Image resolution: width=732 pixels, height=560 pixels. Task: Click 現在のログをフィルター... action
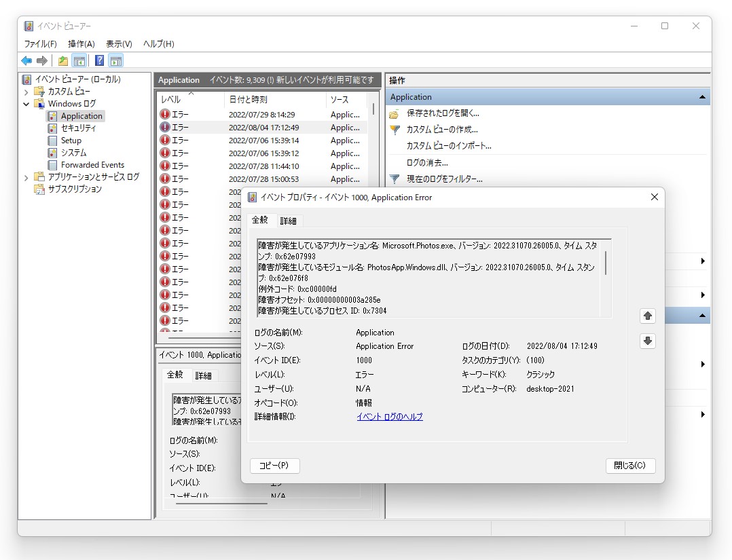pyautogui.click(x=444, y=179)
